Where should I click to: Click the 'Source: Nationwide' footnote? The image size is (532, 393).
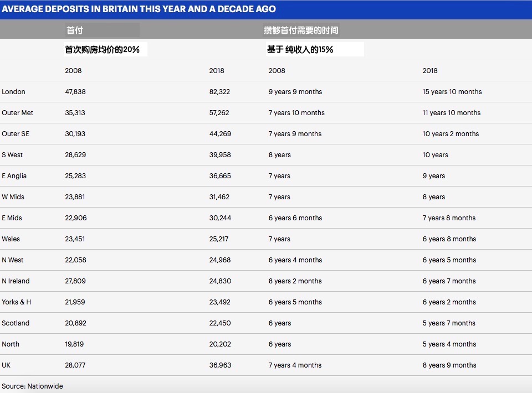[32, 386]
